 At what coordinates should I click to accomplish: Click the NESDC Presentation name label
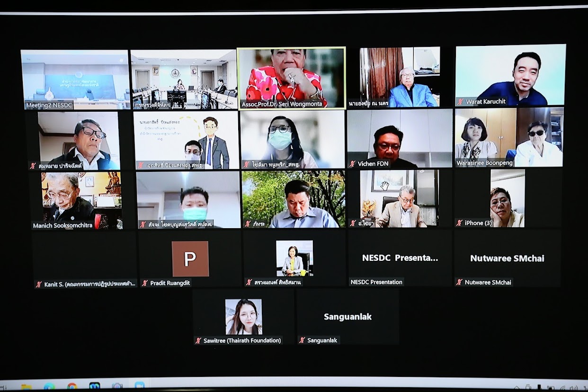tap(376, 282)
